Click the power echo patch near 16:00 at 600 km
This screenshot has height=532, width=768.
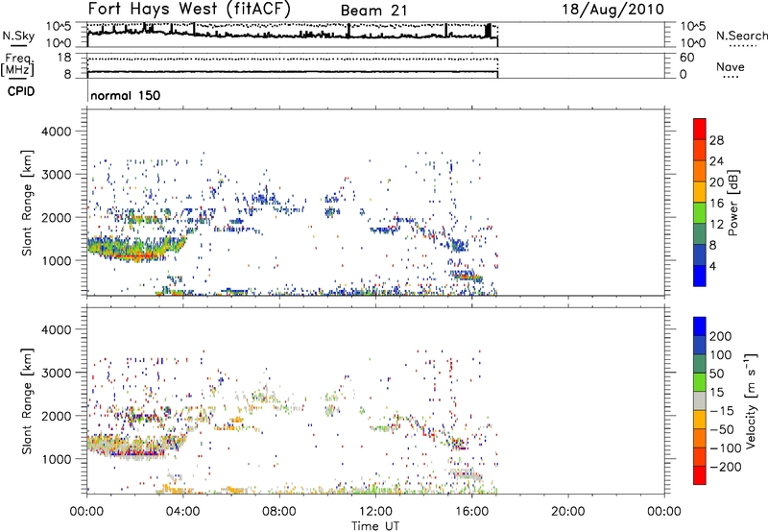point(467,277)
